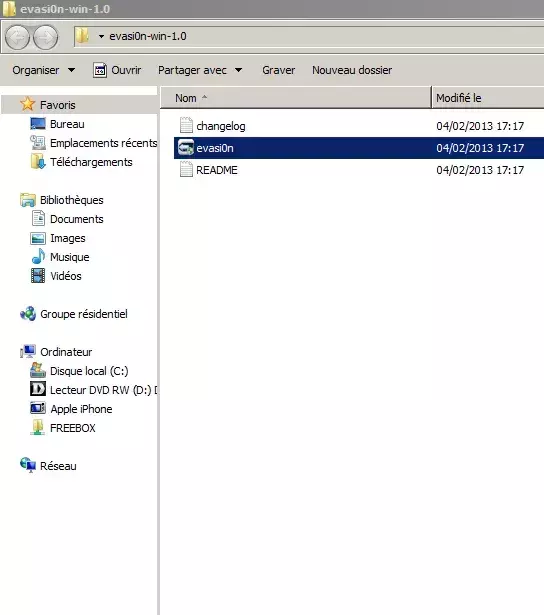
Task: Select the changelog file name
Action: tap(221, 126)
